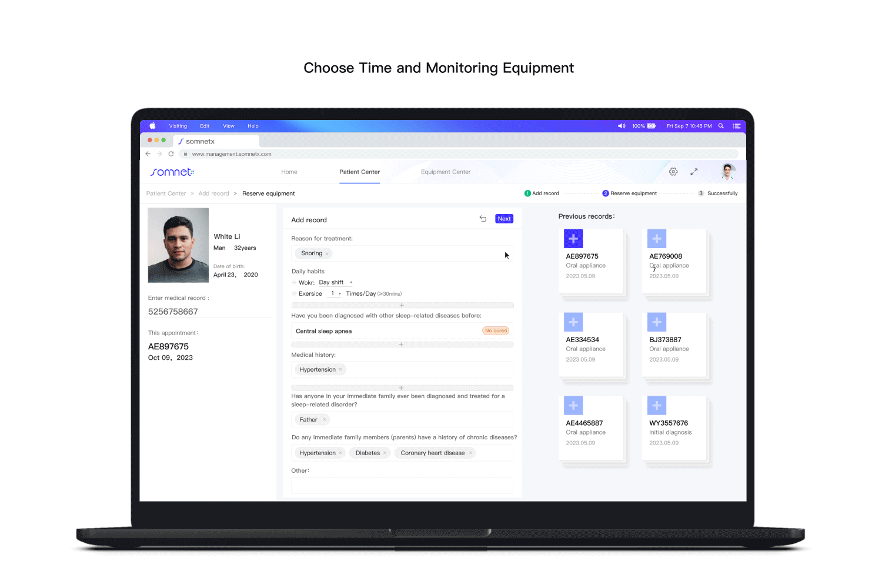Open the doctor profile avatar
Viewport: 882px width, 588px height.
click(x=728, y=172)
